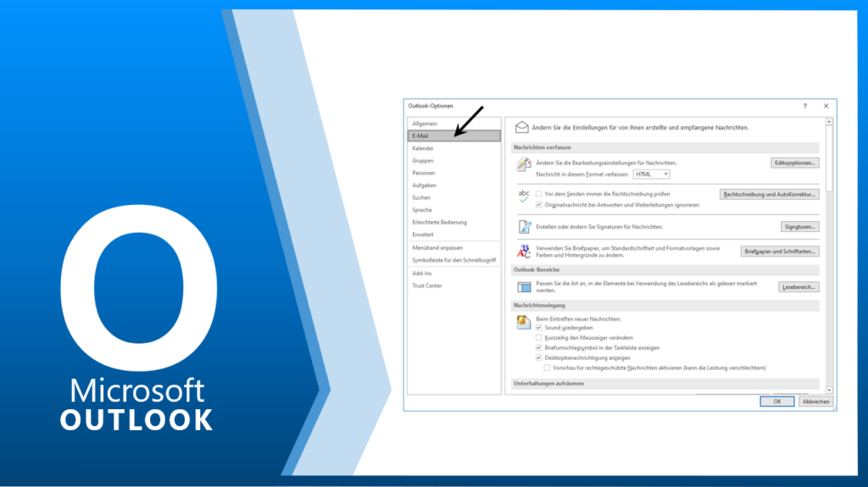Select the E-Mail category
This screenshot has width=868, height=487.
pyautogui.click(x=454, y=136)
